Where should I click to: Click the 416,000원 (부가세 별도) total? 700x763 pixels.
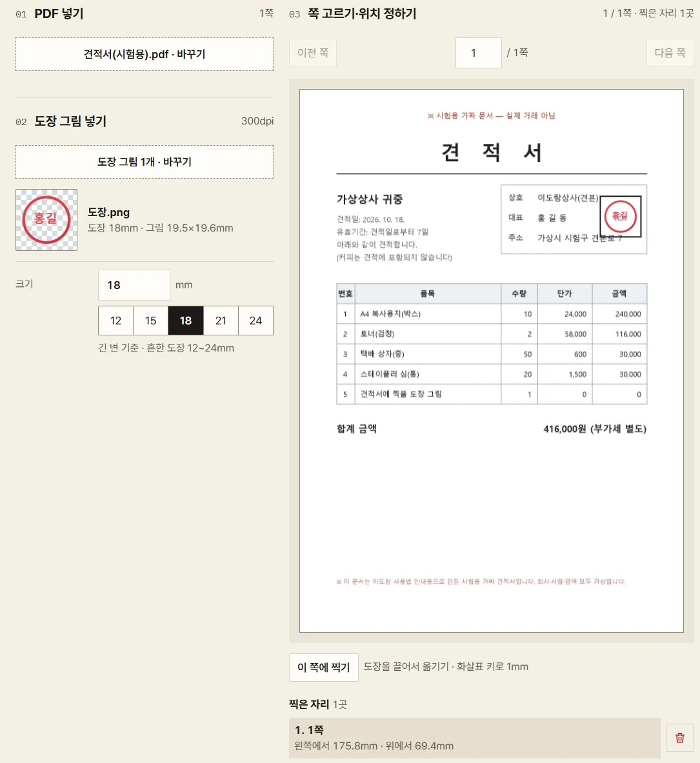tap(595, 429)
